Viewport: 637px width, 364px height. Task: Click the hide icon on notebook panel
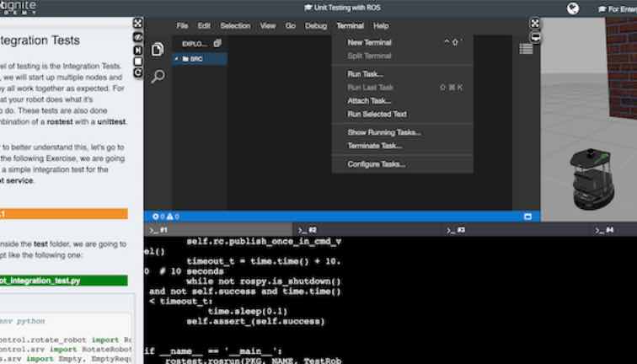point(138,36)
